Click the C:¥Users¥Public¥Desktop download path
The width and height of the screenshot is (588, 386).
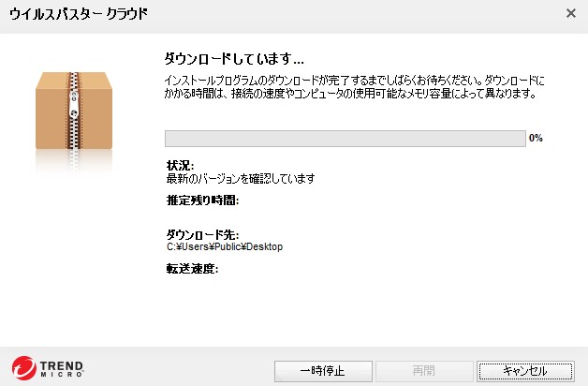pos(225,246)
